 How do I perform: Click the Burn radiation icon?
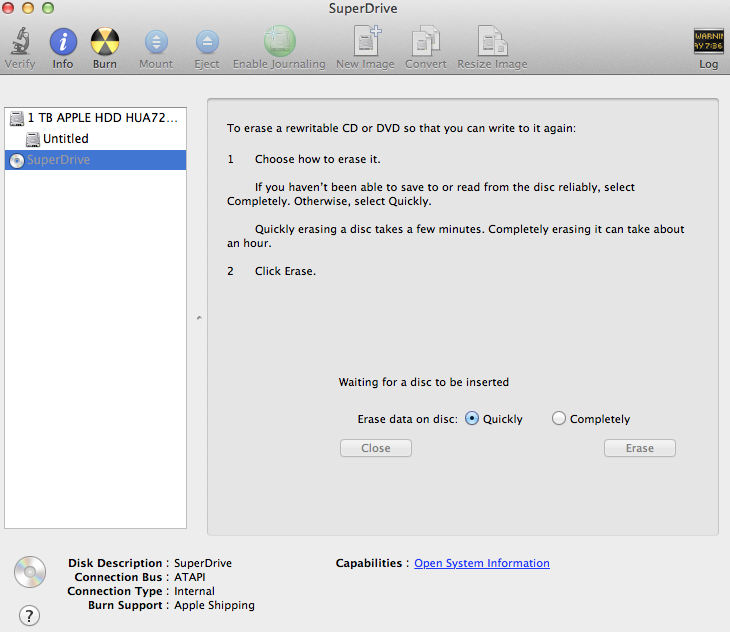(105, 41)
